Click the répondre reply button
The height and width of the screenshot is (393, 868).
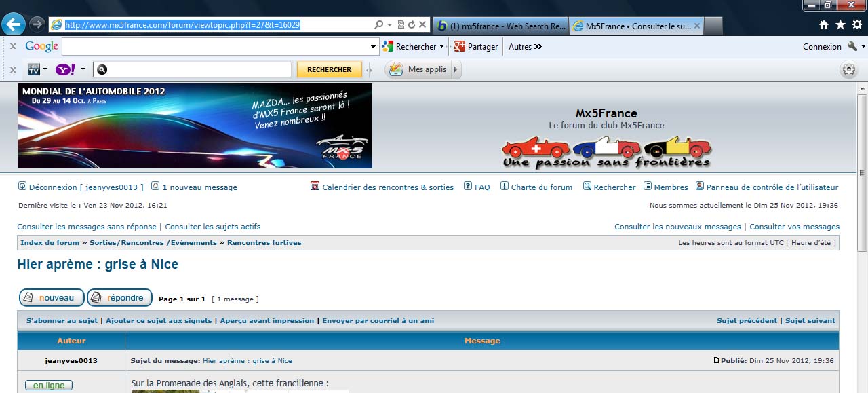pos(119,298)
